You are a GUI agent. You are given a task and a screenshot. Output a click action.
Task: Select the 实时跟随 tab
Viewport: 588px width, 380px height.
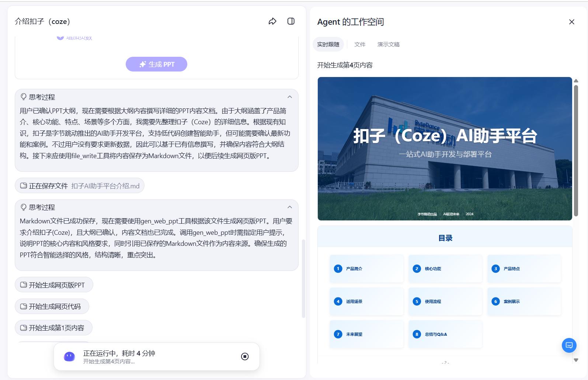pos(328,45)
